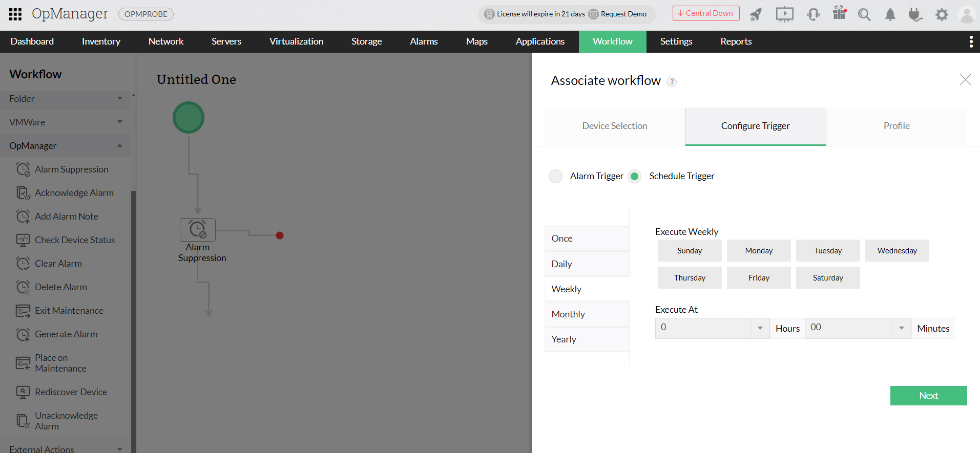Click the Central Down status button
Image resolution: width=980 pixels, height=453 pixels.
point(706,13)
